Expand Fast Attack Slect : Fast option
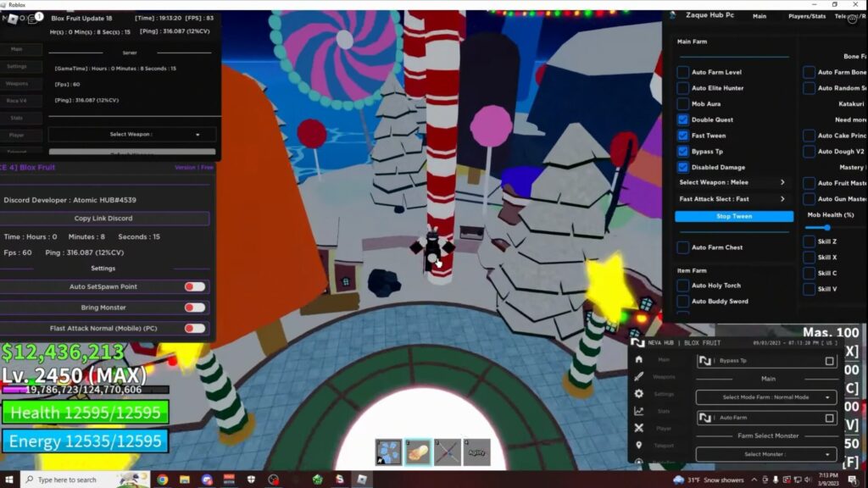This screenshot has height=488, width=868. click(x=733, y=198)
